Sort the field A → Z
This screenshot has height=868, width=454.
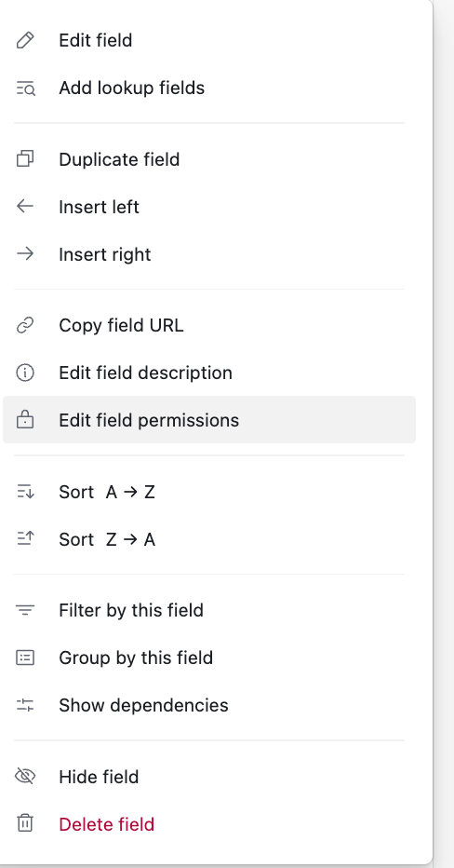coord(209,492)
